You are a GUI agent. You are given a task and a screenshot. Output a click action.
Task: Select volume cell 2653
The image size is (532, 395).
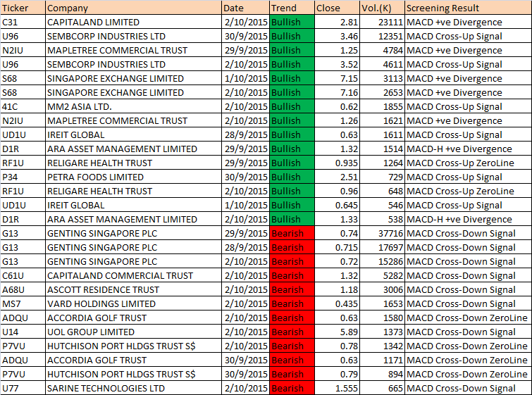[382, 92]
